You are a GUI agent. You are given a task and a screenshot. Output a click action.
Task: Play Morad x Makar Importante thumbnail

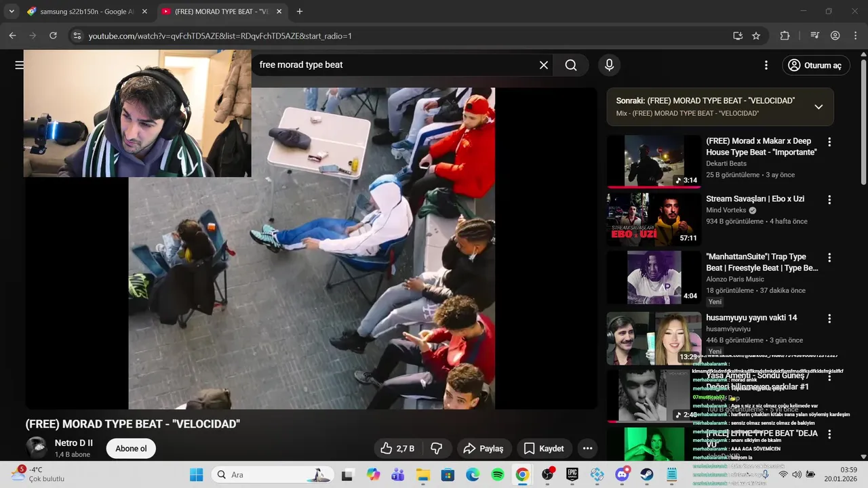tap(654, 161)
